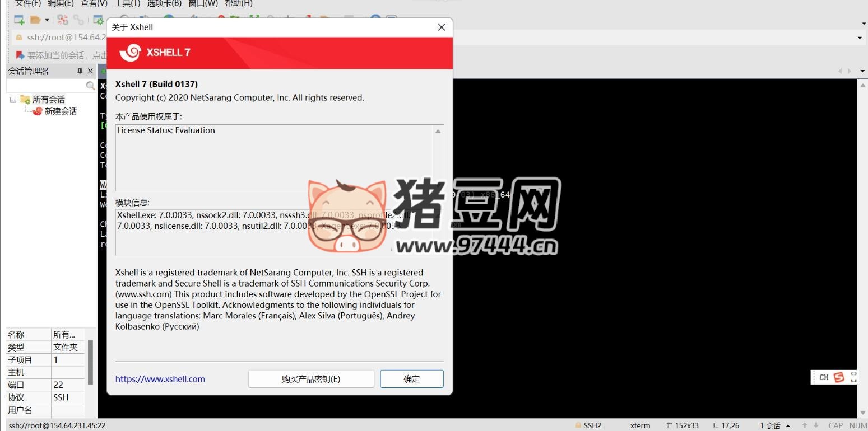Collapse the 所有会话 tree node

coord(13,100)
